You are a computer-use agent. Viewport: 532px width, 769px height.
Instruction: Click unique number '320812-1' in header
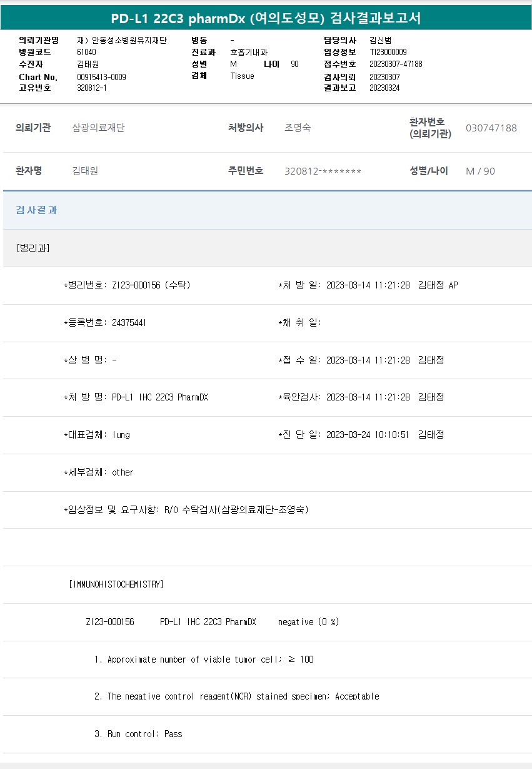pyautogui.click(x=92, y=88)
